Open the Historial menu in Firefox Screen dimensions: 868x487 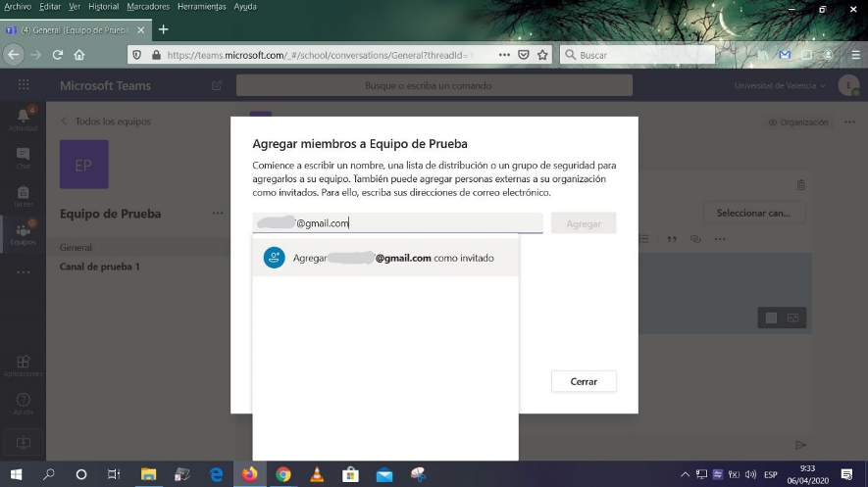103,7
